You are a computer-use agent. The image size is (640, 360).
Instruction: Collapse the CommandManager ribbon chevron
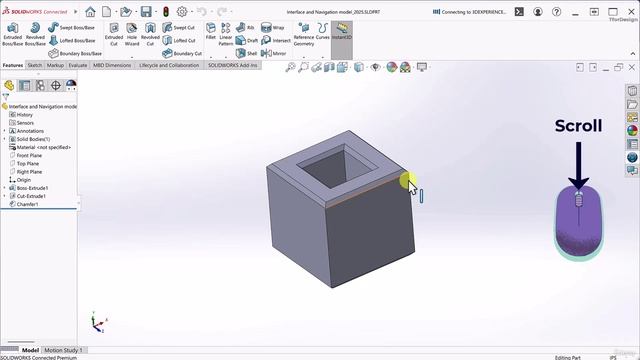pyautogui.click(x=633, y=53)
